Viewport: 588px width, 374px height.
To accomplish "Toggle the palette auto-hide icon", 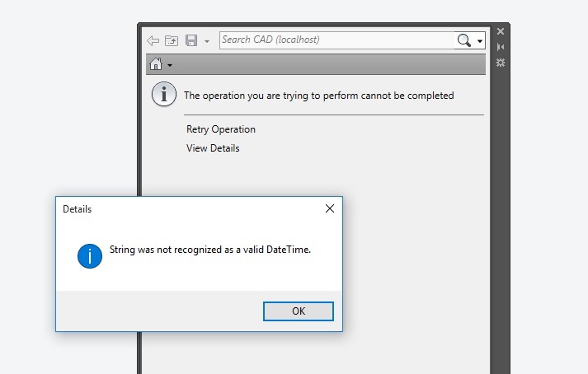I will (x=500, y=47).
